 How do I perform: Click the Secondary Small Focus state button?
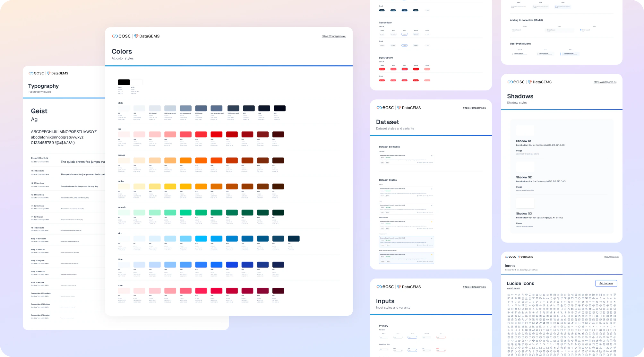point(405,45)
